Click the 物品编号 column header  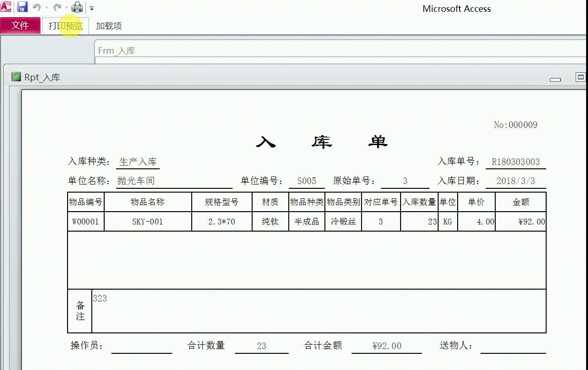(86, 202)
